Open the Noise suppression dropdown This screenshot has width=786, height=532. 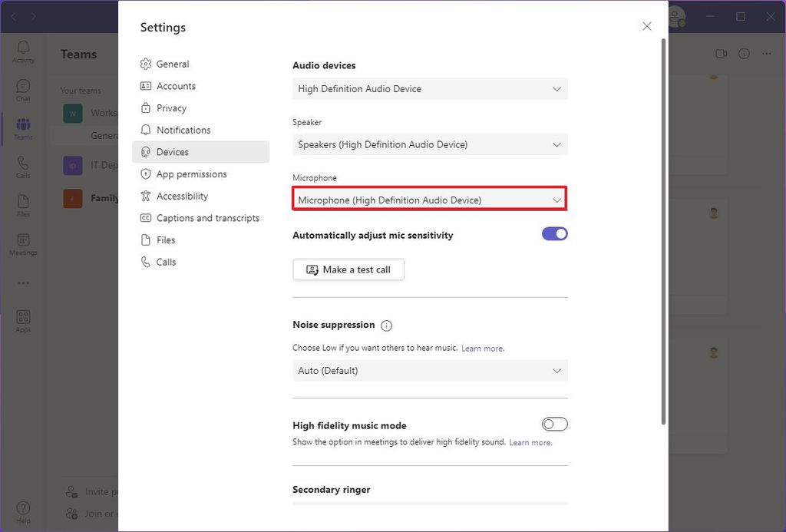[429, 370]
